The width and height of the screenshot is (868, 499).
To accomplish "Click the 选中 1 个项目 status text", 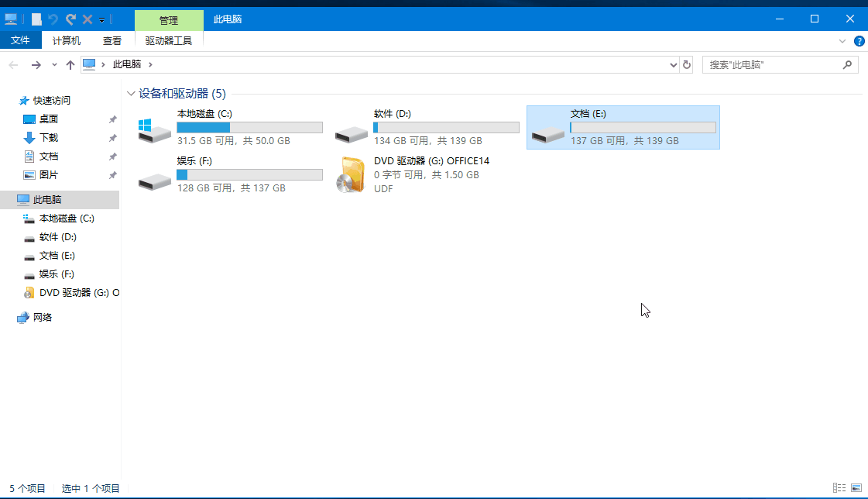I will click(x=91, y=488).
